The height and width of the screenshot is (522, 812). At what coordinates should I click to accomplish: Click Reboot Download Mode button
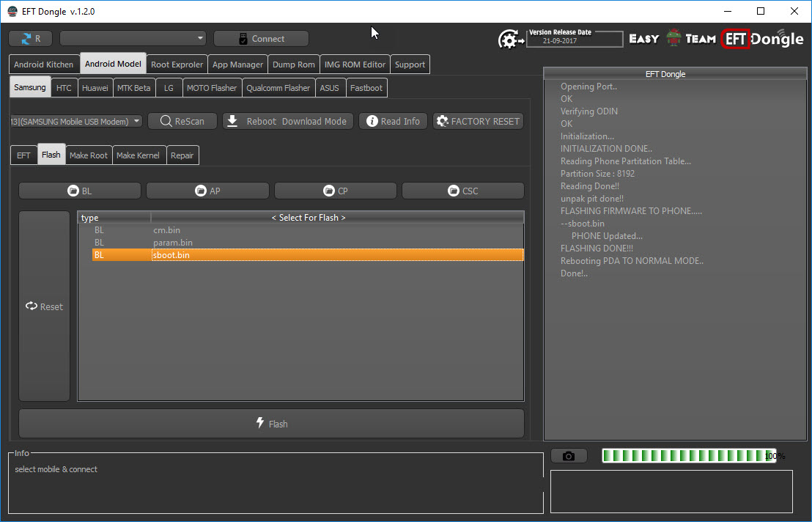(x=288, y=121)
